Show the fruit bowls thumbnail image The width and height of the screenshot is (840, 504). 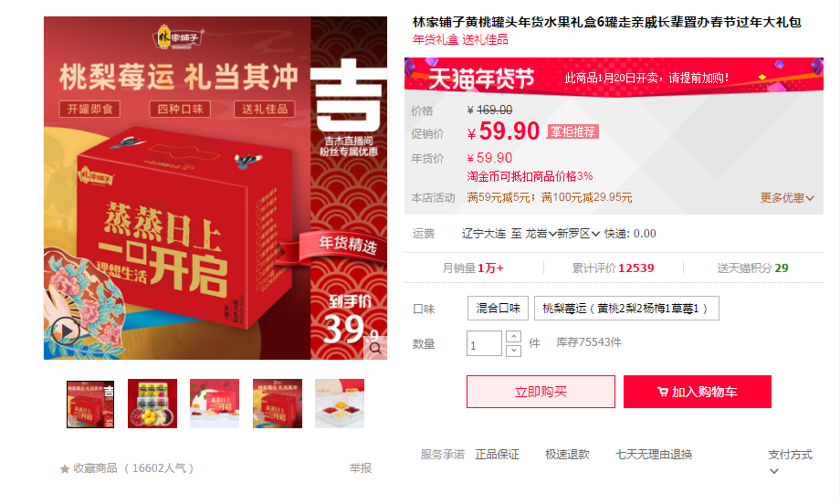click(340, 404)
